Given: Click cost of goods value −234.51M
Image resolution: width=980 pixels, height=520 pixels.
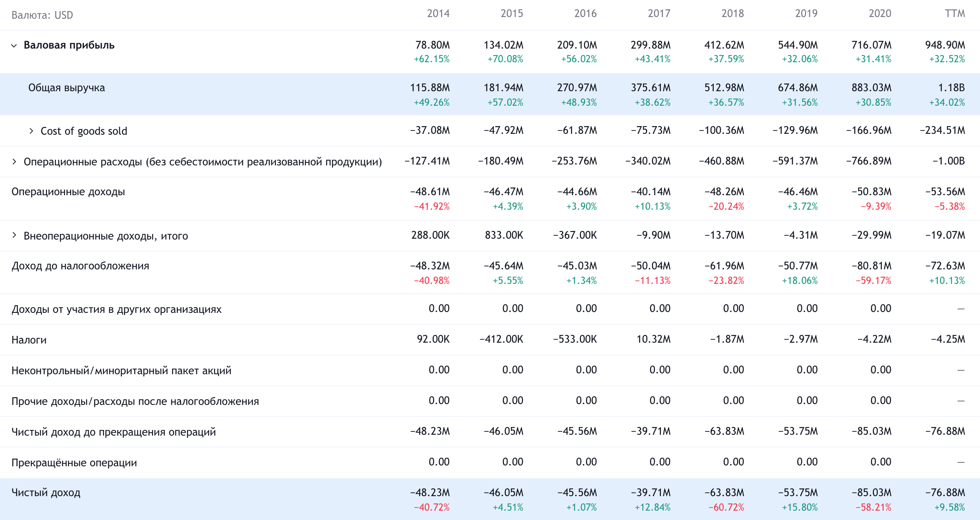Looking at the screenshot, I should tap(943, 130).
